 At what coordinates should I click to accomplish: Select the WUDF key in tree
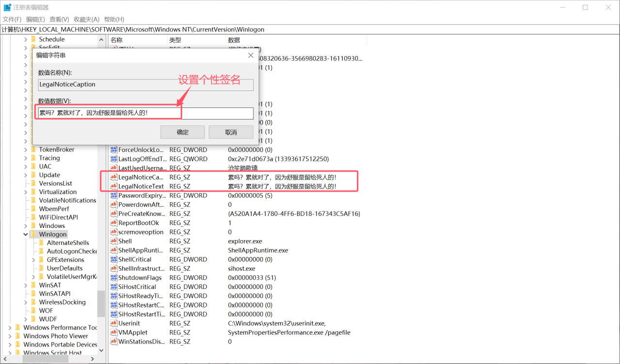(48, 319)
